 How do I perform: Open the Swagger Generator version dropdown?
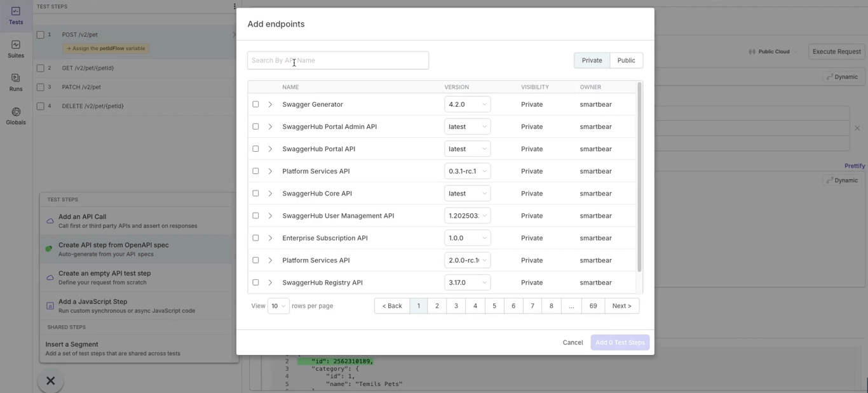tap(467, 103)
